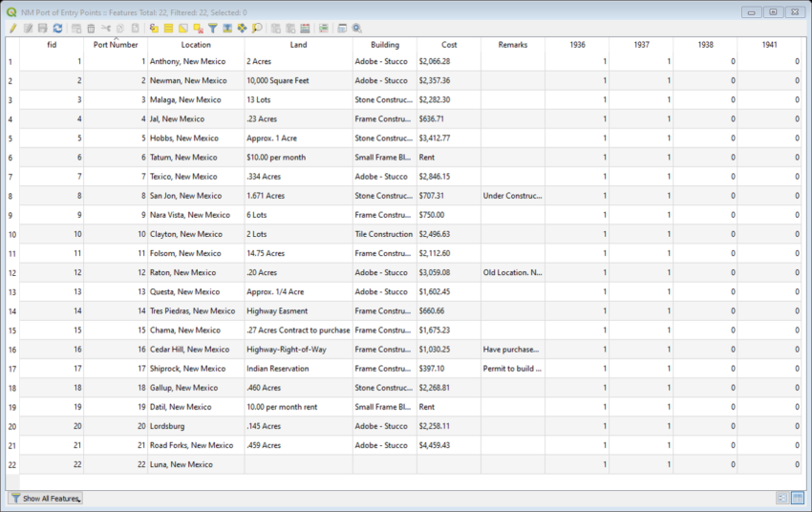Click the Land cell reading Indian Reservation
The width and height of the screenshot is (812, 512).
tap(298, 369)
